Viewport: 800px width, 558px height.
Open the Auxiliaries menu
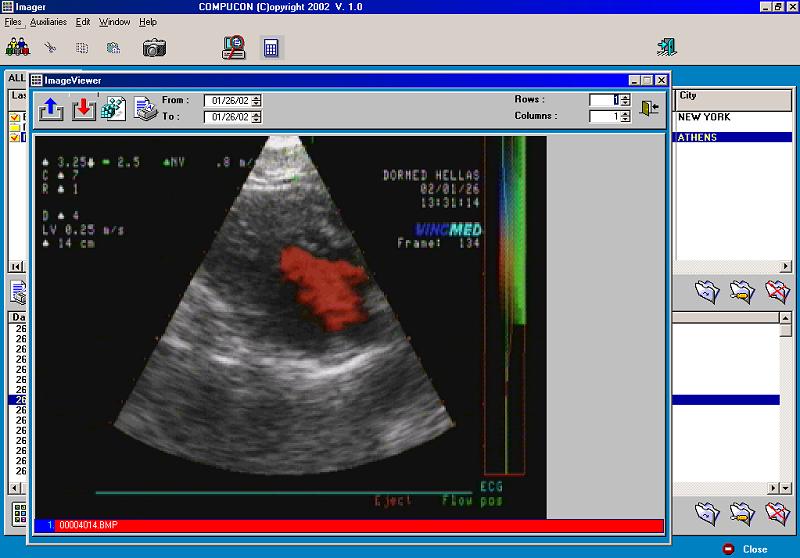click(x=48, y=22)
